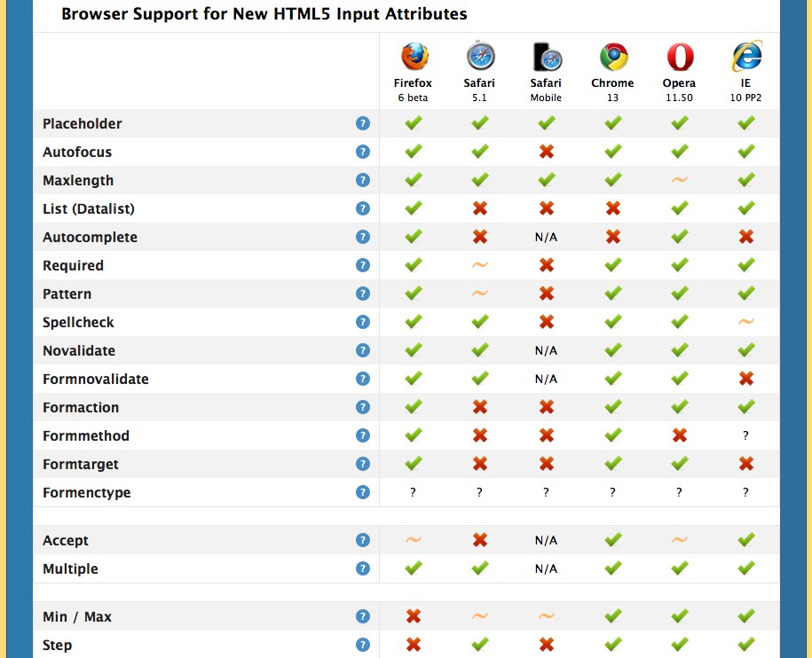Click help icon for Formenctype row
Image resolution: width=812 pixels, height=658 pixels.
363,492
